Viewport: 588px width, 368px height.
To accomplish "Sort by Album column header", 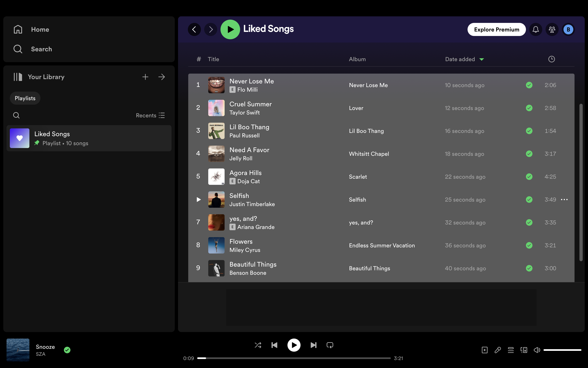I will point(357,59).
